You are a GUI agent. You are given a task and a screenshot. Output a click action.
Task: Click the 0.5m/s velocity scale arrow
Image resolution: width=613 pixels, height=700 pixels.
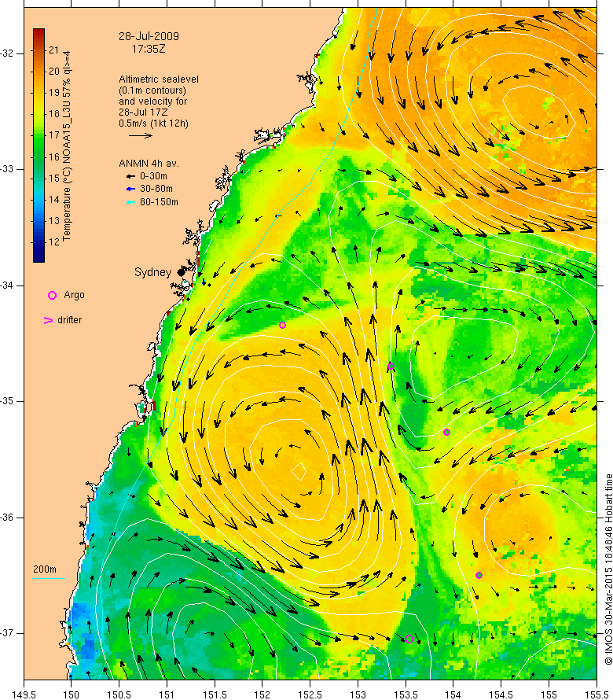click(x=141, y=136)
